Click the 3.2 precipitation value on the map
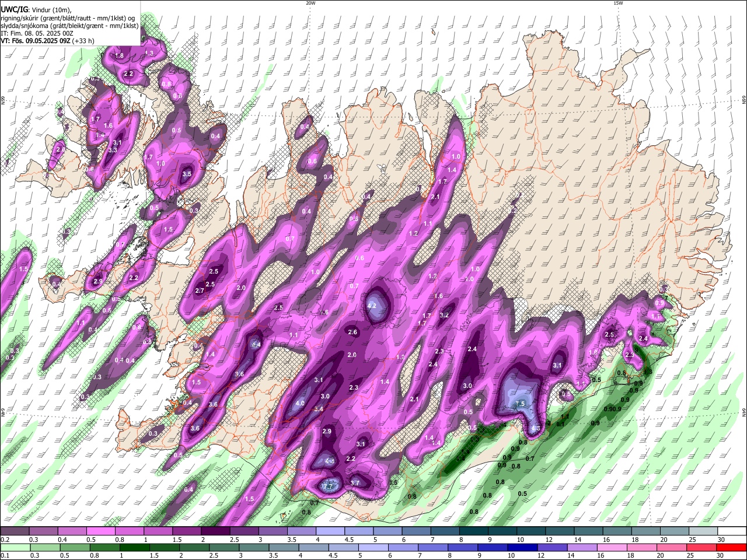Screen dimensions: 747x560 click(x=444, y=315)
